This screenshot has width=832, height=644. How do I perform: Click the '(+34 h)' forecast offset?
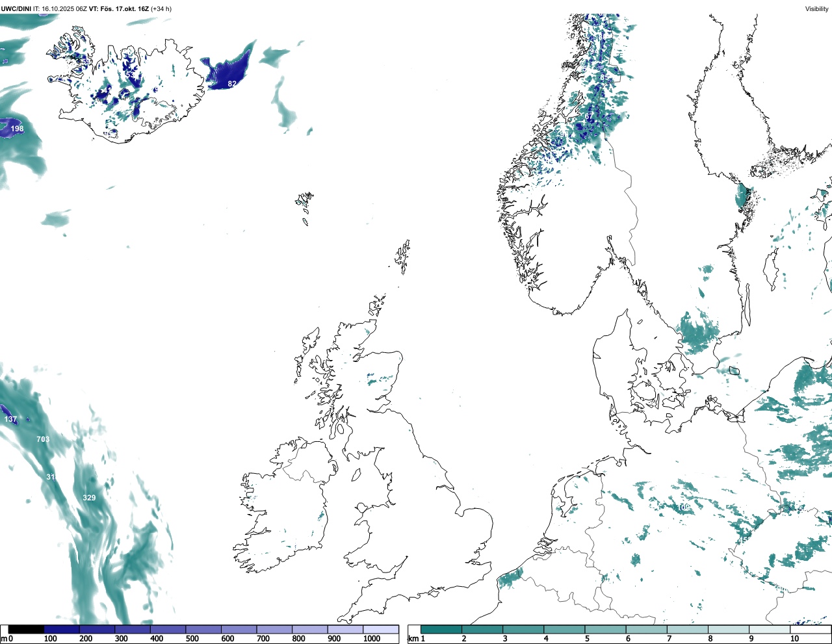[161, 8]
